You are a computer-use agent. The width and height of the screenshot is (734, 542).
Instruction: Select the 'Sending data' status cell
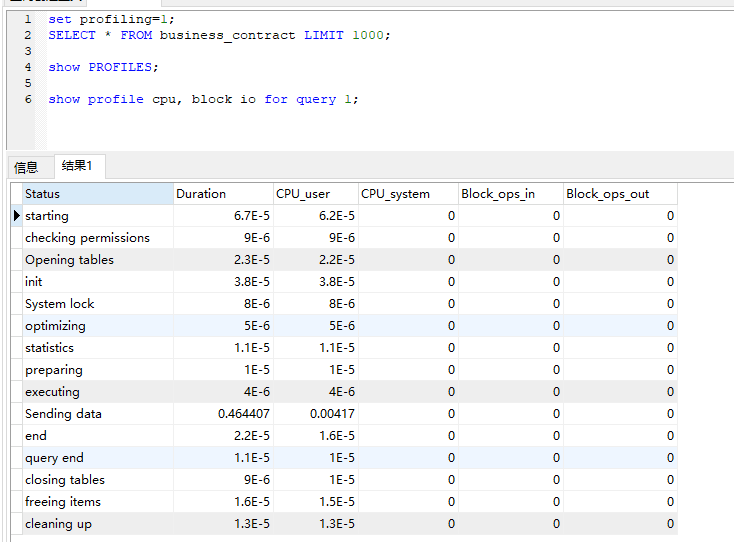tap(98, 414)
